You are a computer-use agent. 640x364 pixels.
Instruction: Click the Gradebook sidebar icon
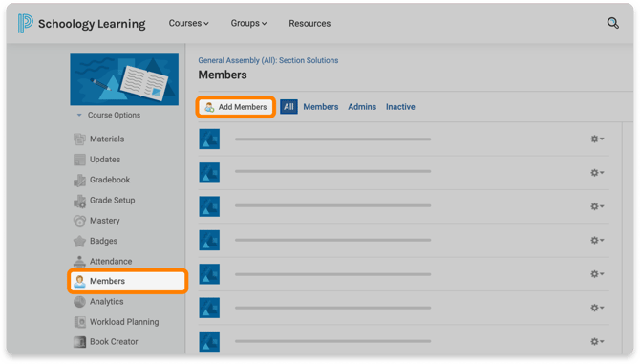(x=79, y=180)
